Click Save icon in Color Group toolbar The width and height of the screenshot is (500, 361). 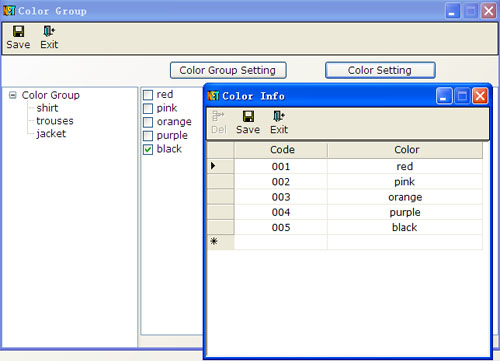(x=18, y=31)
